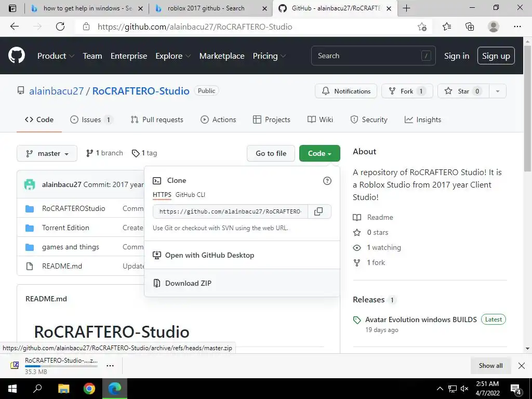Click the Notifications button
This screenshot has height=399, width=532.
pyautogui.click(x=346, y=91)
